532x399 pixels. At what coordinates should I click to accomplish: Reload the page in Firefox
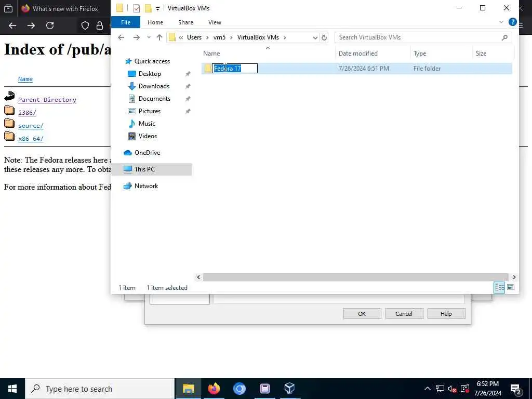50,25
